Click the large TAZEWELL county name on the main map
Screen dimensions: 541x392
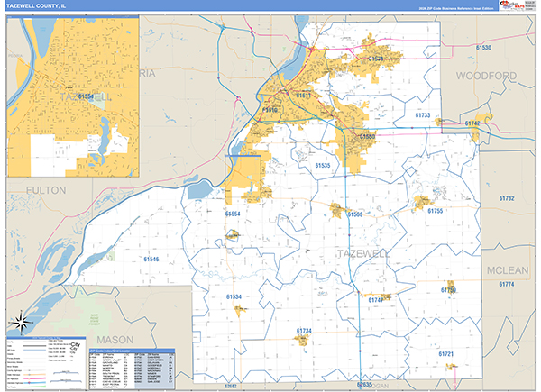tap(362, 254)
